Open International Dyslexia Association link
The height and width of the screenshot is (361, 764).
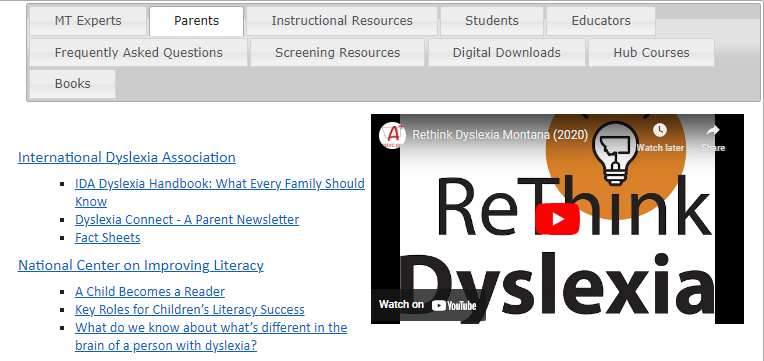[x=127, y=157]
